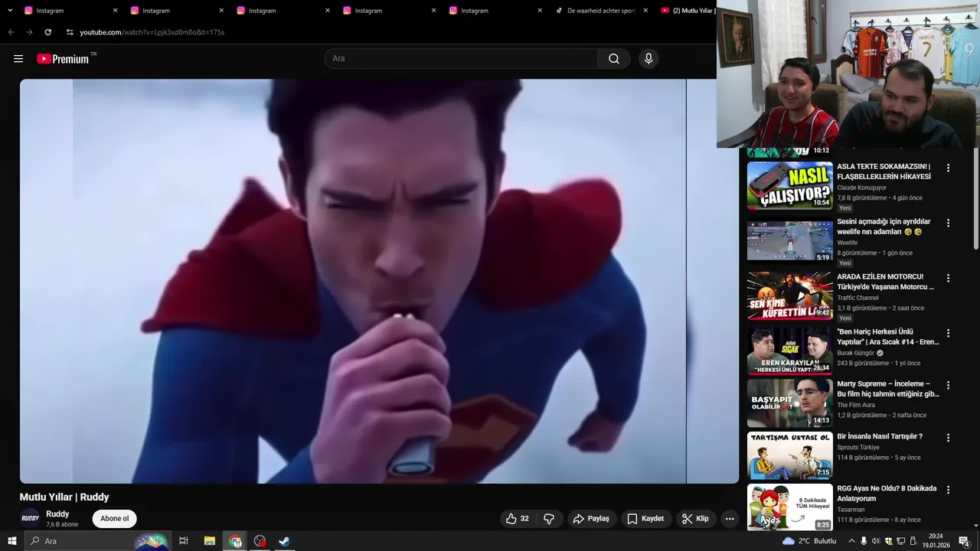
Task: Open the tab search dropdown arrow
Action: [x=10, y=11]
